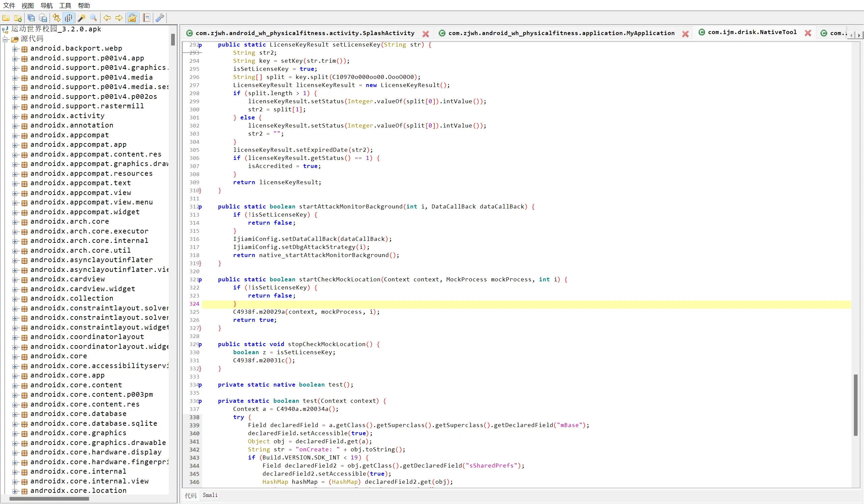Click the 源代码 folder icon
The height and width of the screenshot is (504, 864).
tap(15, 39)
